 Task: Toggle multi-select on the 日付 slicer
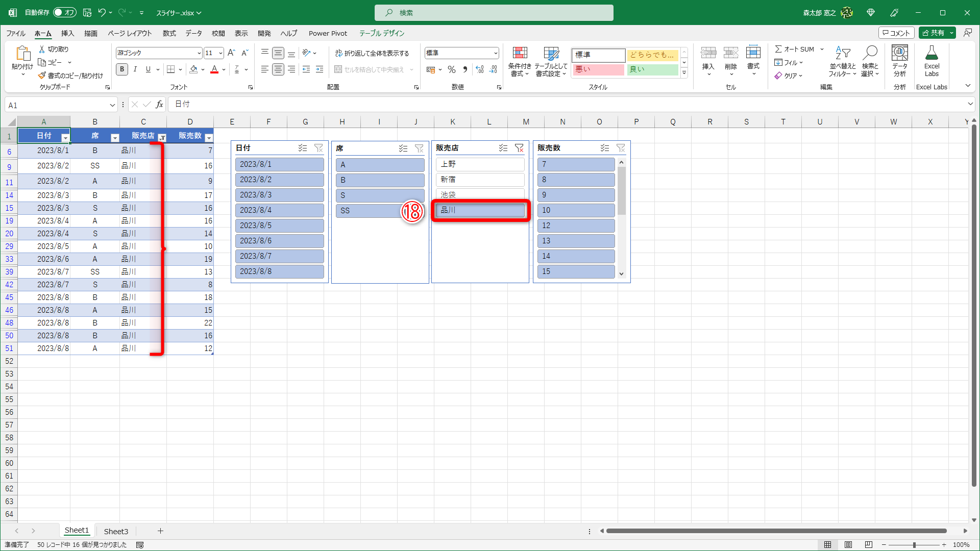pyautogui.click(x=303, y=148)
